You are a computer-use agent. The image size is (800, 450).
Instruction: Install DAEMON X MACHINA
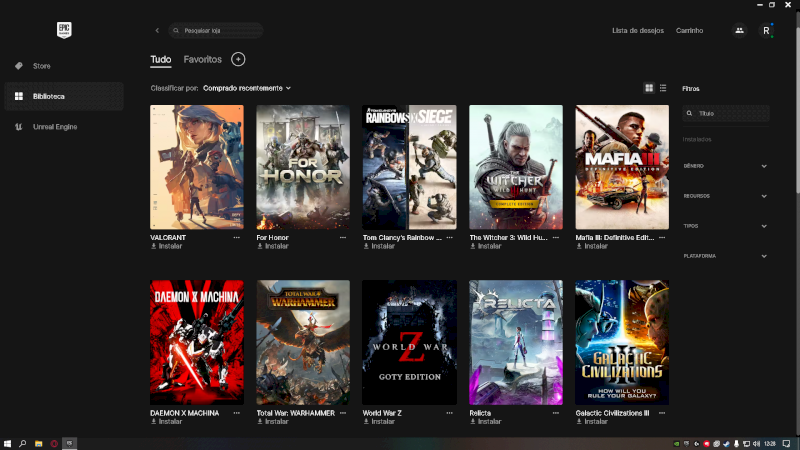coord(166,422)
